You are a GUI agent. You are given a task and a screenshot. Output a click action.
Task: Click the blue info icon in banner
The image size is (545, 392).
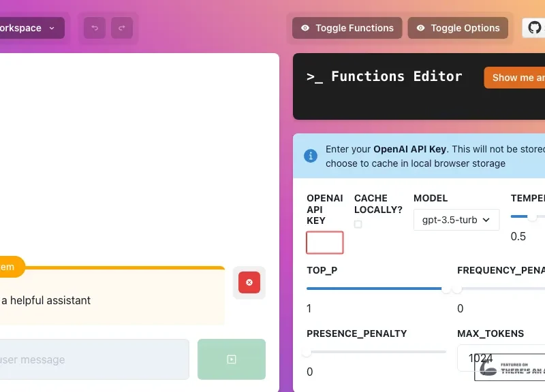click(x=311, y=156)
